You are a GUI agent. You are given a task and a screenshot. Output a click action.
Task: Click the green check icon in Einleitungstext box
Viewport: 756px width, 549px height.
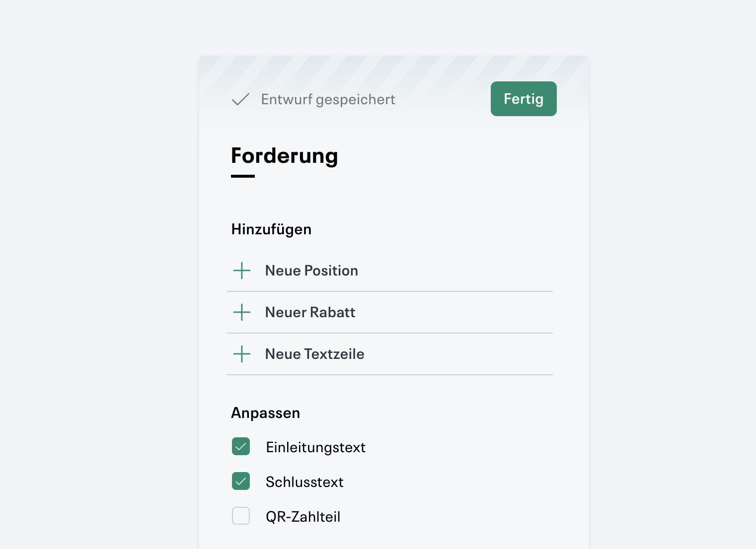pyautogui.click(x=240, y=446)
